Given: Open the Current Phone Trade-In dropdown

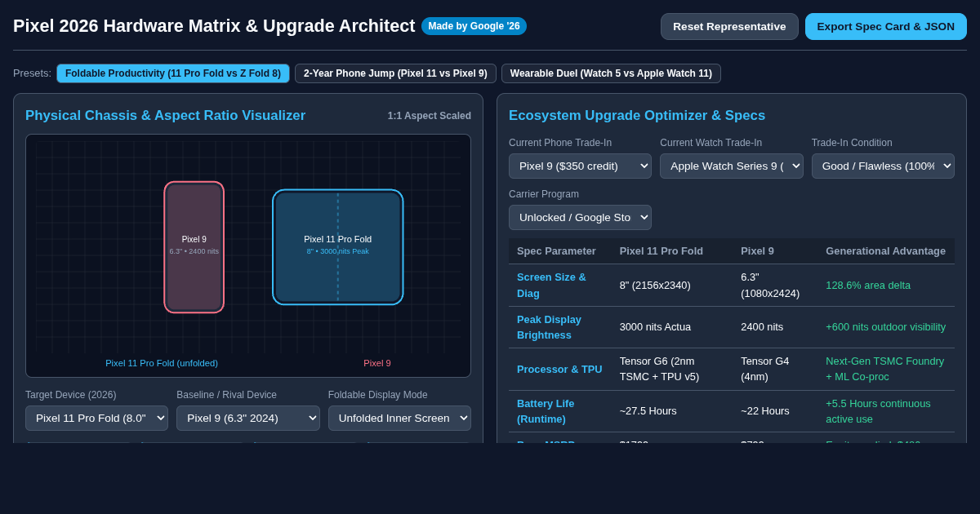Looking at the screenshot, I should pos(580,166).
